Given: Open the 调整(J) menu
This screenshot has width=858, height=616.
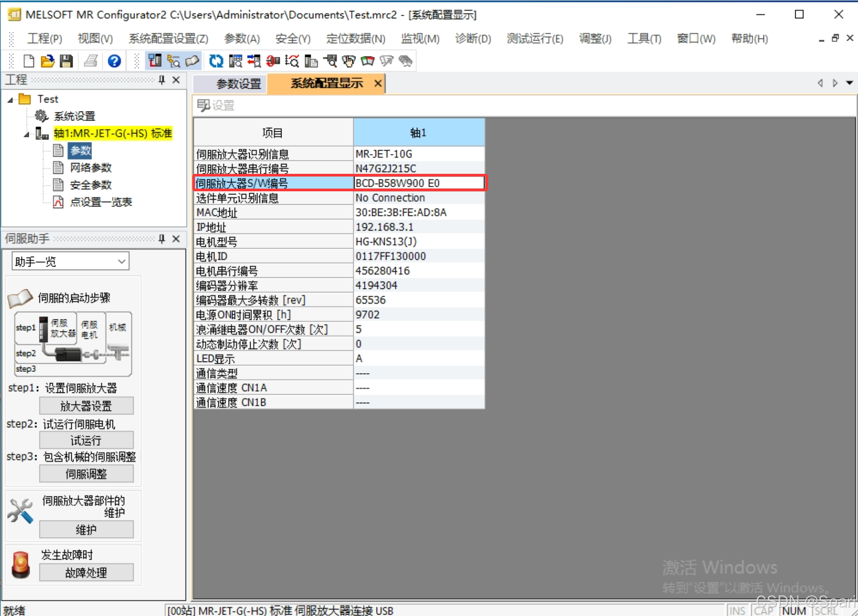Looking at the screenshot, I should click(x=595, y=39).
